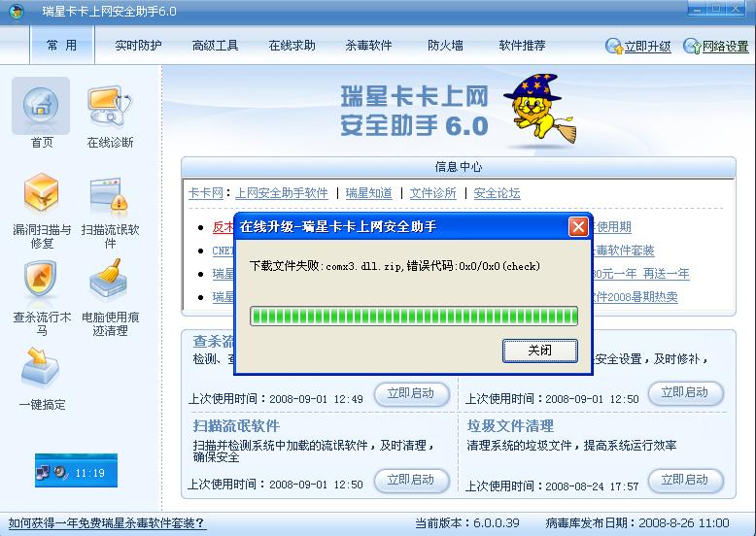The height and width of the screenshot is (536, 756).
Task: Click 立即启动 for 垃圾文件清理
Action: (x=686, y=480)
